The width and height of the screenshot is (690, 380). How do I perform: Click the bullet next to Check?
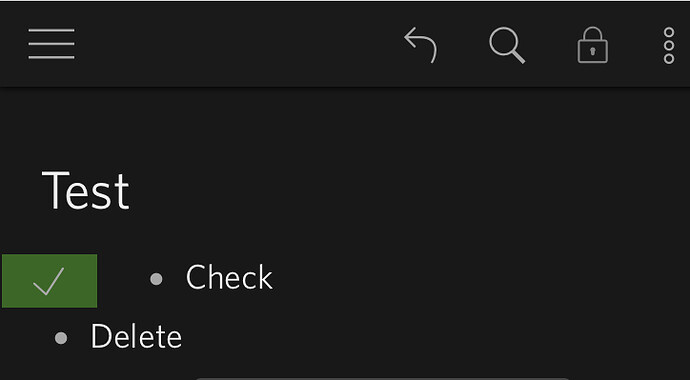(x=156, y=279)
